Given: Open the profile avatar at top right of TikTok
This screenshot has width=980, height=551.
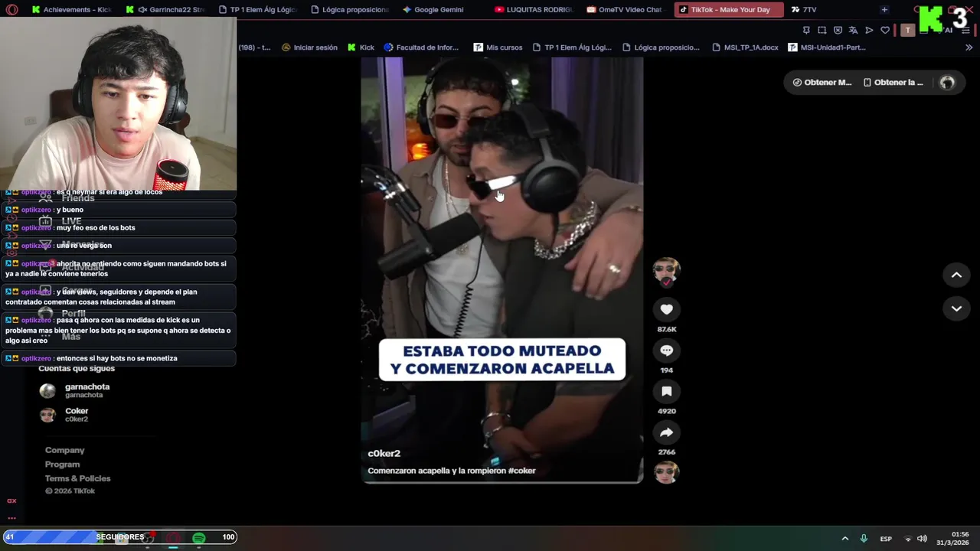Looking at the screenshot, I should click(x=947, y=83).
